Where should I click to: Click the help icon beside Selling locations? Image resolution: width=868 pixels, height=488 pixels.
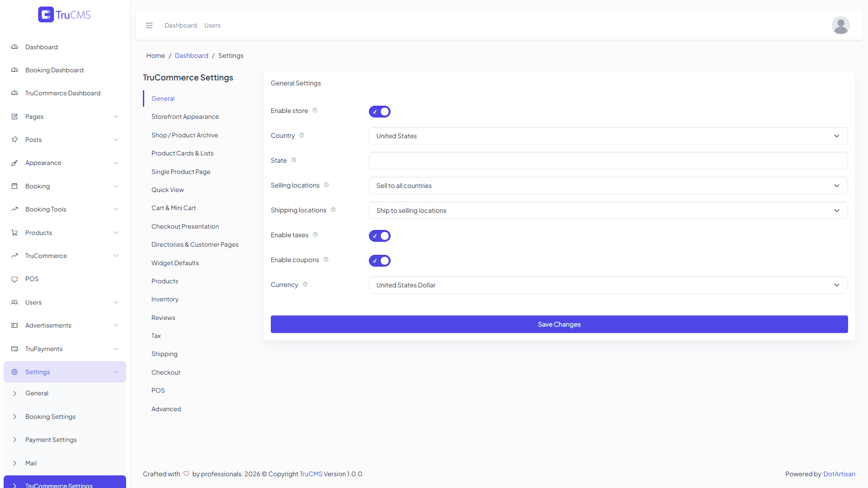click(326, 185)
